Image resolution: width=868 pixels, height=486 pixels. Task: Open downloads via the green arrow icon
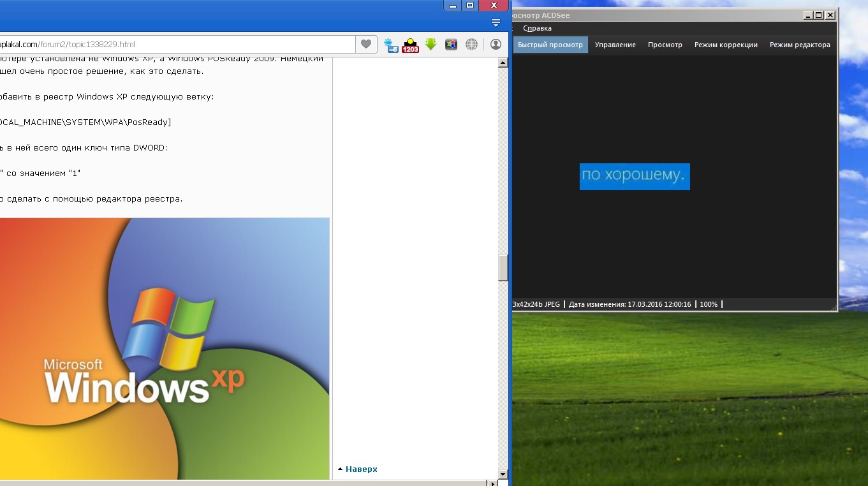(430, 44)
